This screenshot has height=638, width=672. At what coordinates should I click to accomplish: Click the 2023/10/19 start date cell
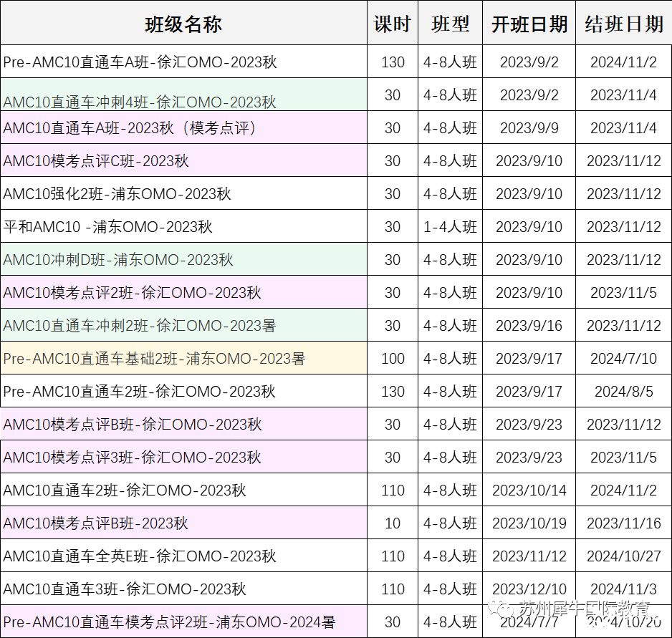[x=529, y=523]
